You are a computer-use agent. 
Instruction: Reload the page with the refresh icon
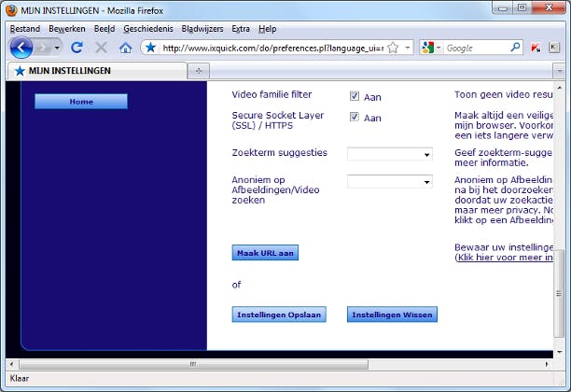(77, 48)
